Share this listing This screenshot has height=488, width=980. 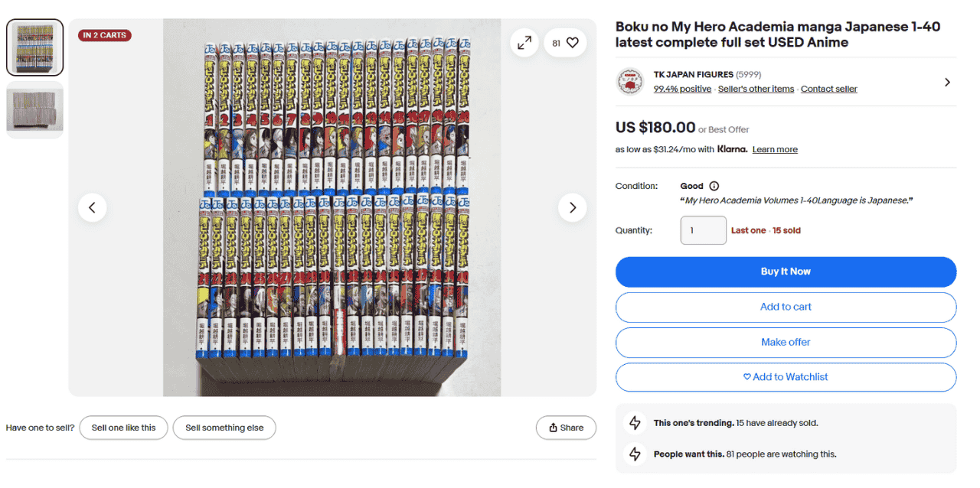566,428
